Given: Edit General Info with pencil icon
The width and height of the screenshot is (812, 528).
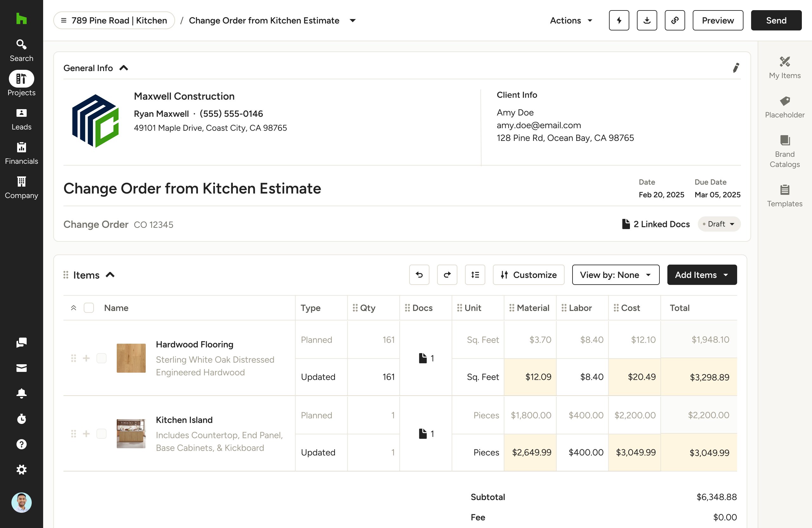Looking at the screenshot, I should coord(736,68).
